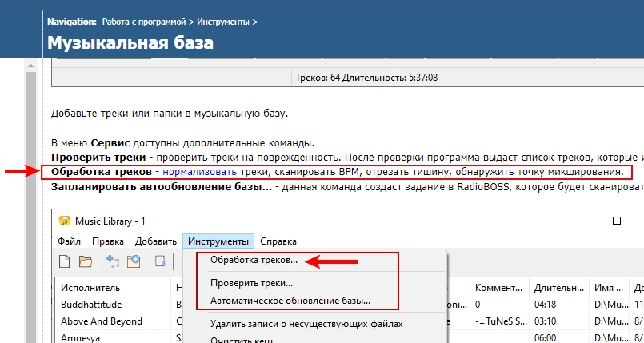Choose Удалить записи о несуществующих файлах

[306, 324]
